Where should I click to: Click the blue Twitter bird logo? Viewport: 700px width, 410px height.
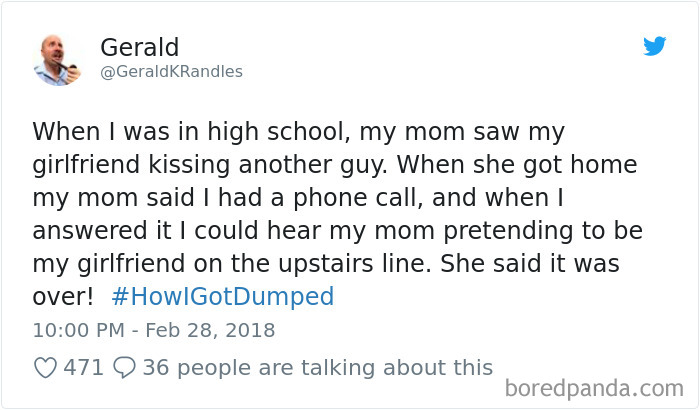click(x=654, y=46)
